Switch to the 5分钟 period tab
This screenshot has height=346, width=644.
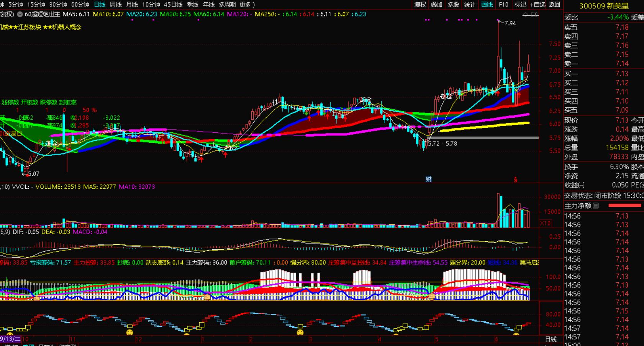[16, 5]
